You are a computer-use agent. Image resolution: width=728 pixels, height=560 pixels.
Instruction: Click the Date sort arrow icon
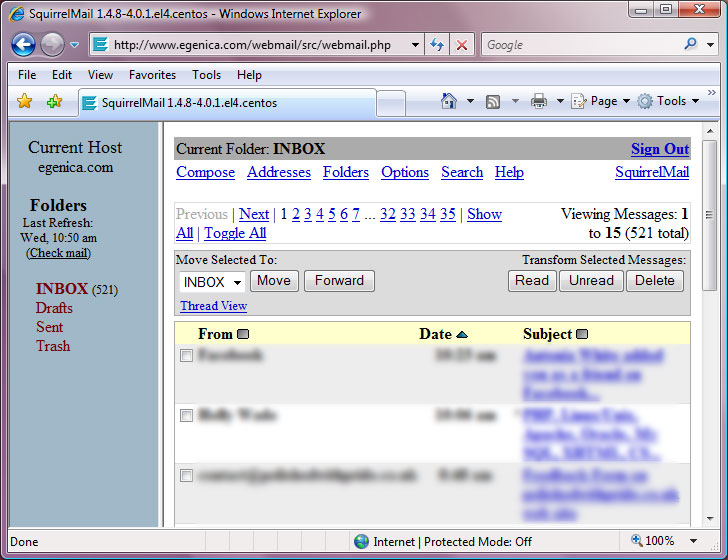click(x=462, y=335)
